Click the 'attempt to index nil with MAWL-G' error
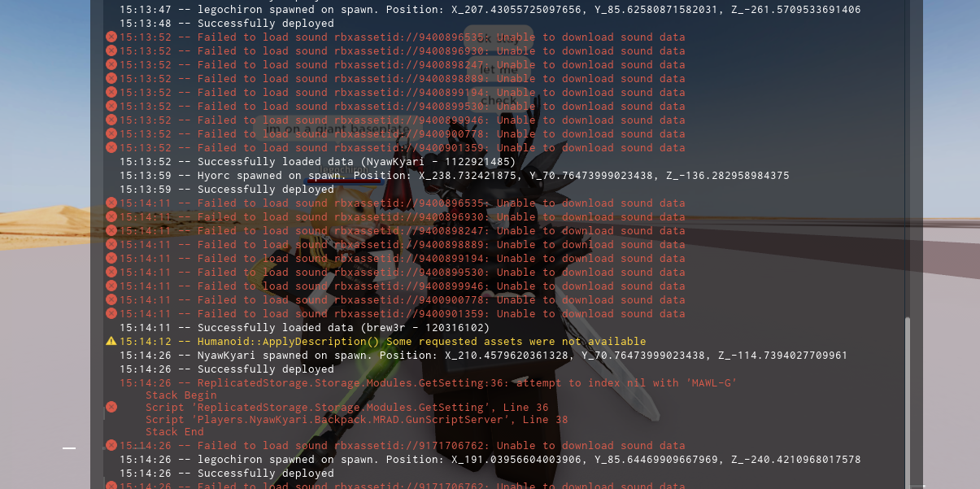The width and height of the screenshot is (980, 489). coord(428,382)
